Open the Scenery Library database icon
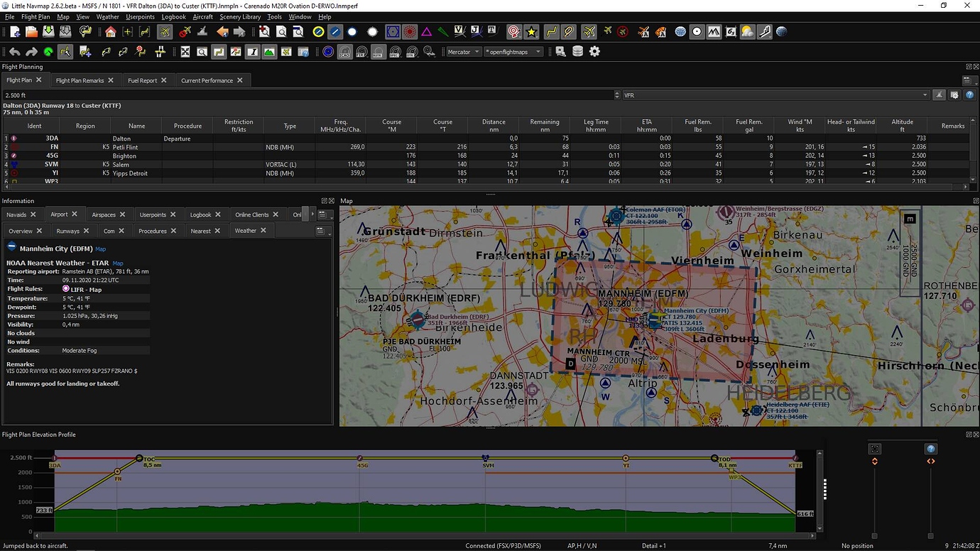Screen dimensions: 980x551 pyautogui.click(x=577, y=51)
